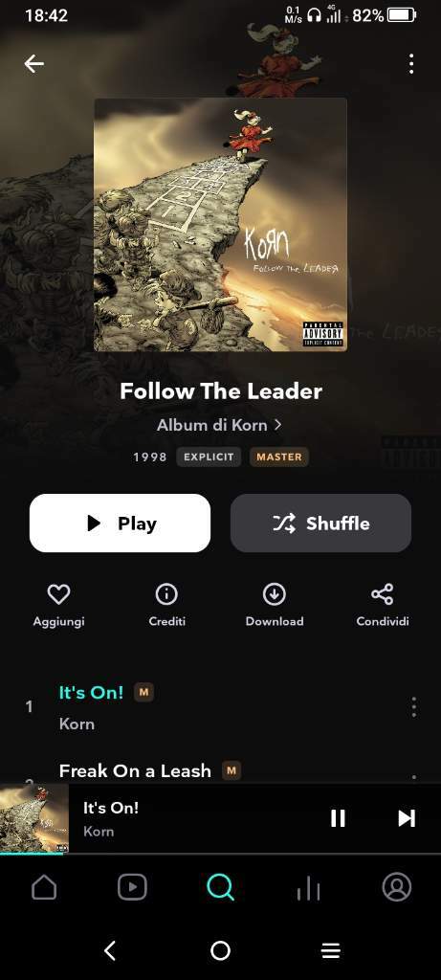Viewport: 441px width, 980px height.
Task: Open the My Activity bars icon
Action: [309, 888]
